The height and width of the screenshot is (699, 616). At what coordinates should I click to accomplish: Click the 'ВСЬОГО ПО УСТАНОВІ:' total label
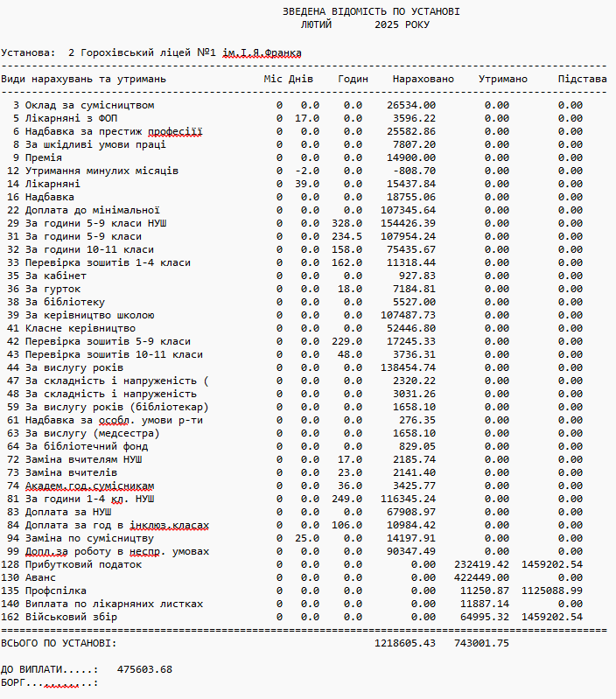(x=58, y=643)
